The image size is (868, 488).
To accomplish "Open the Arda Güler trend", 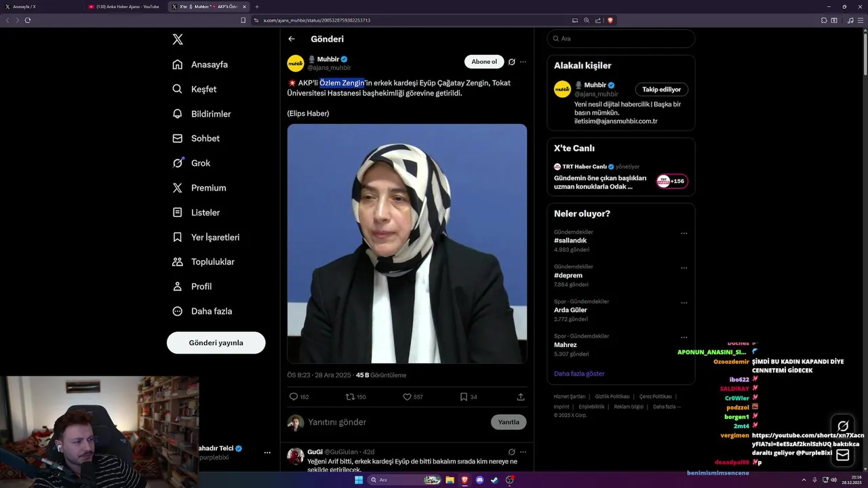I will [570, 310].
